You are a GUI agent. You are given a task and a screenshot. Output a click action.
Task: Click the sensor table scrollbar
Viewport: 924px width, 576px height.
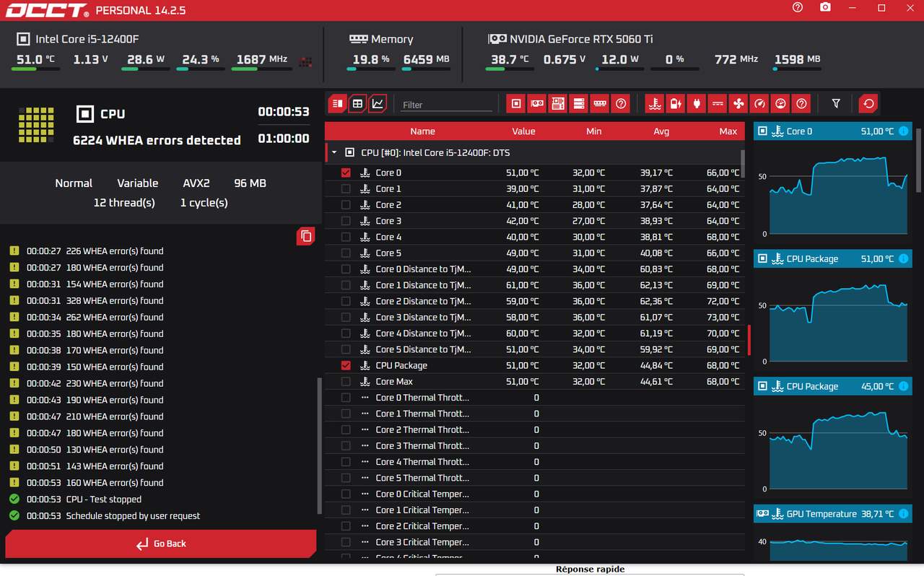743,165
